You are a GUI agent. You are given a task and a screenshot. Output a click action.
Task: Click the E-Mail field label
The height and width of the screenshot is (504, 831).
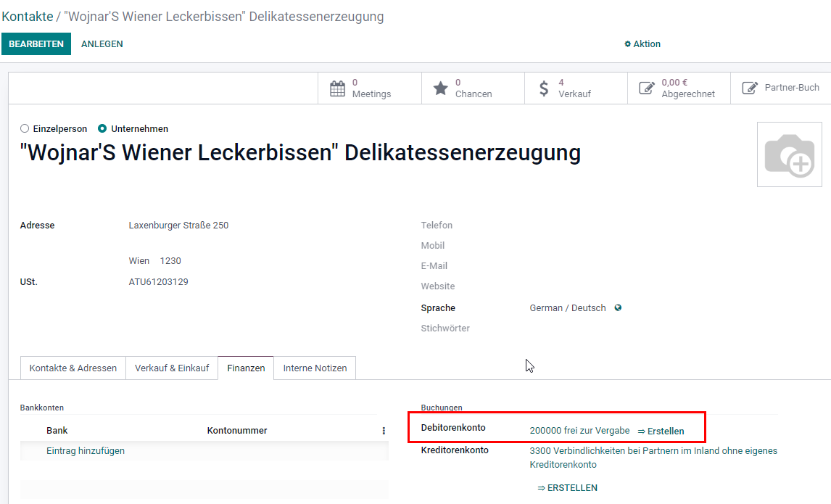click(x=434, y=266)
